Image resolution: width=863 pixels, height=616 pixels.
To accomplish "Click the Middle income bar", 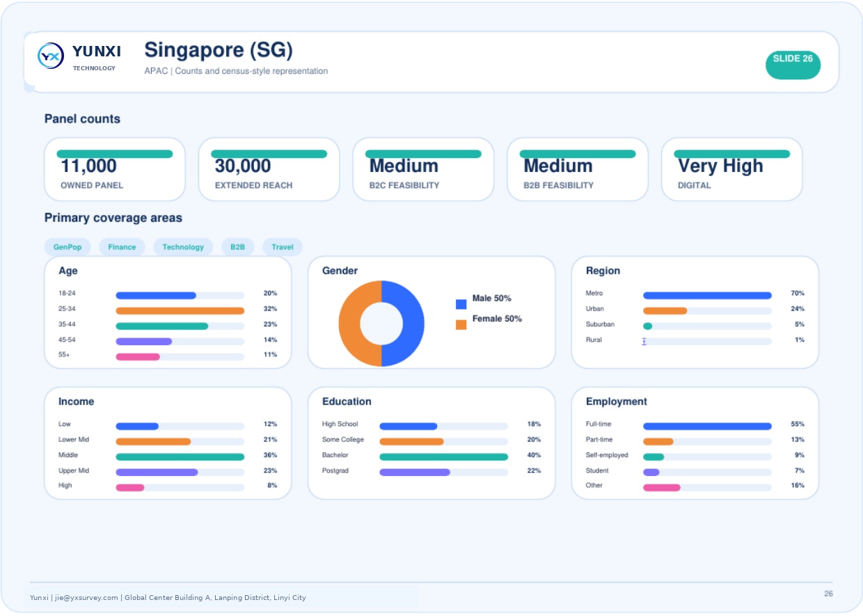I will coord(180,457).
